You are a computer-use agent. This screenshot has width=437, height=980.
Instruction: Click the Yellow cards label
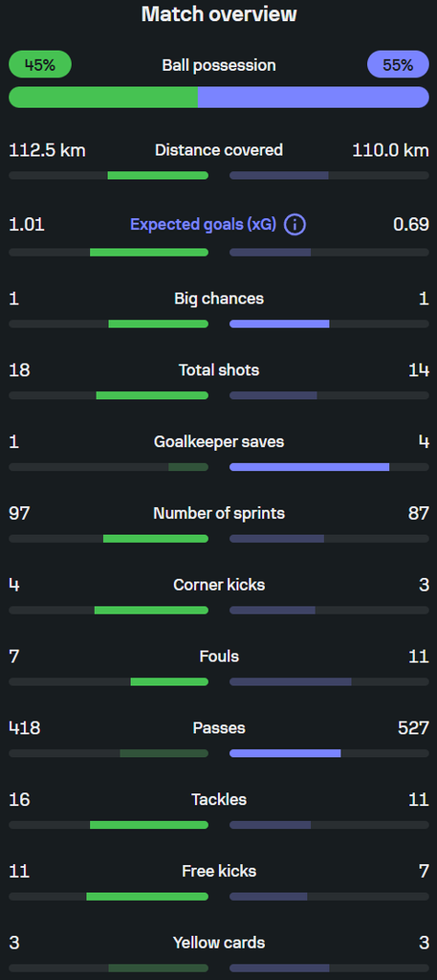point(219,943)
